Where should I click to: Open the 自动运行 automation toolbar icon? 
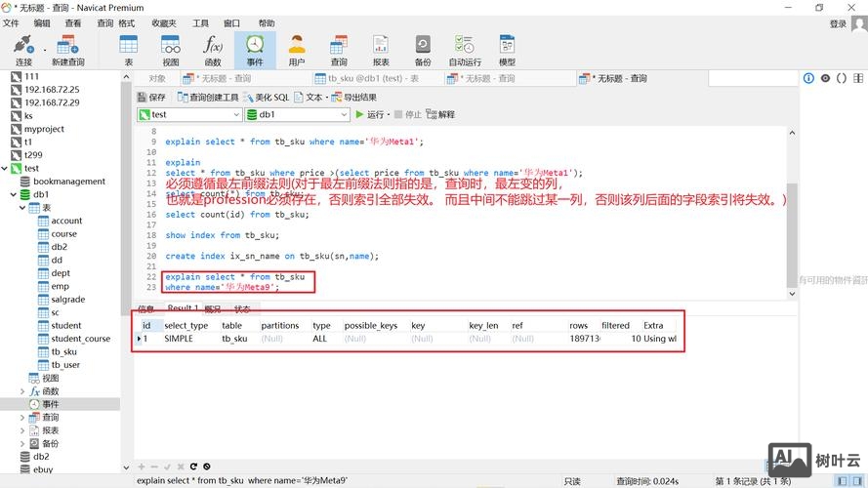[465, 51]
